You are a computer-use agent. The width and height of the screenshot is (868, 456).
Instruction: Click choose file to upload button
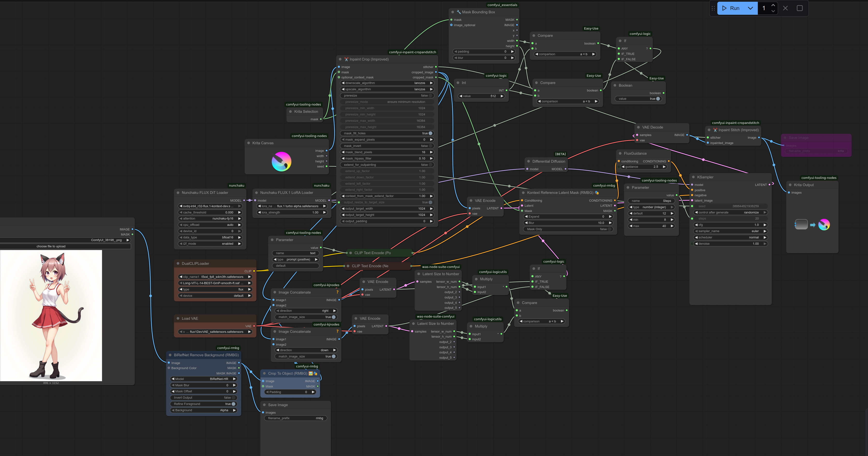pyautogui.click(x=51, y=247)
